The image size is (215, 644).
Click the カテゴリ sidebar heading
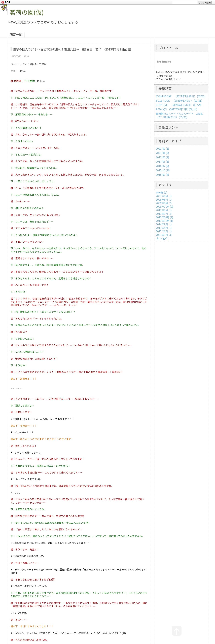[x=165, y=185]
